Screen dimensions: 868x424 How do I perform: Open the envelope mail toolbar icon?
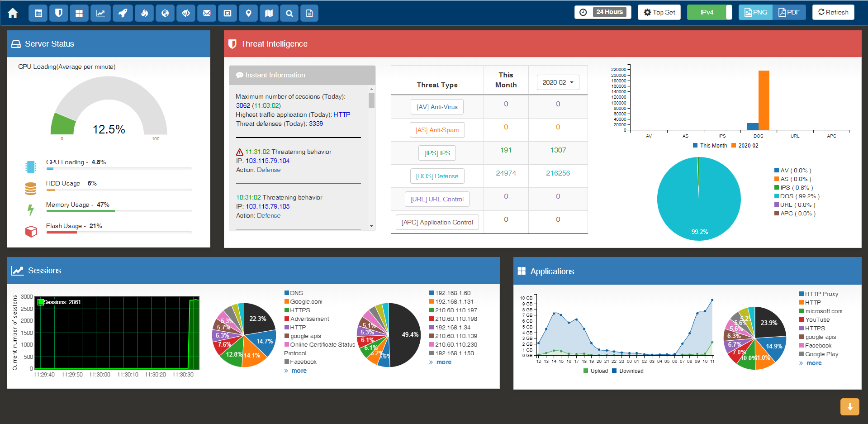click(207, 13)
